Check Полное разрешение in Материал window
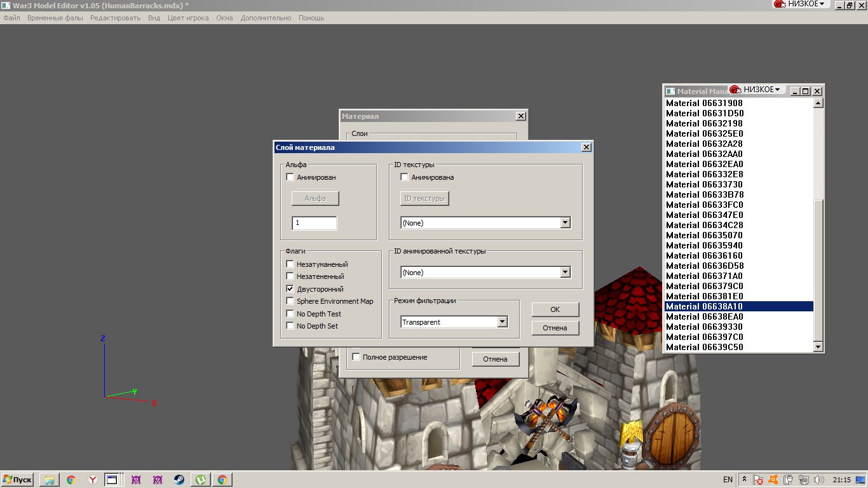 click(356, 357)
